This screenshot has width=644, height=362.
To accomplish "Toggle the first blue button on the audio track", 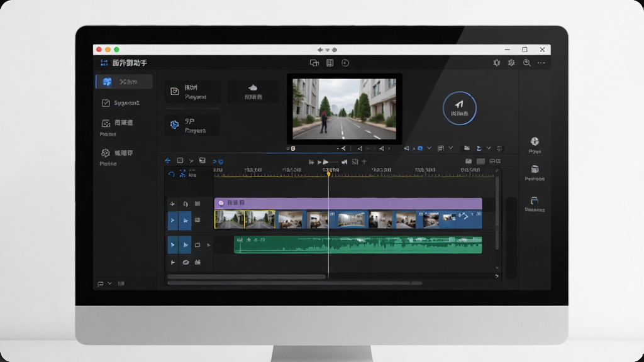I will [172, 245].
